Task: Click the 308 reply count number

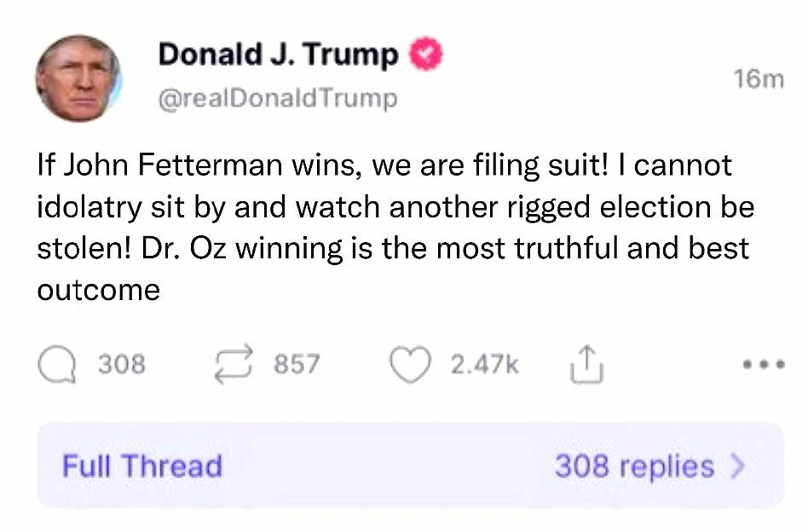Action: pos(121,365)
